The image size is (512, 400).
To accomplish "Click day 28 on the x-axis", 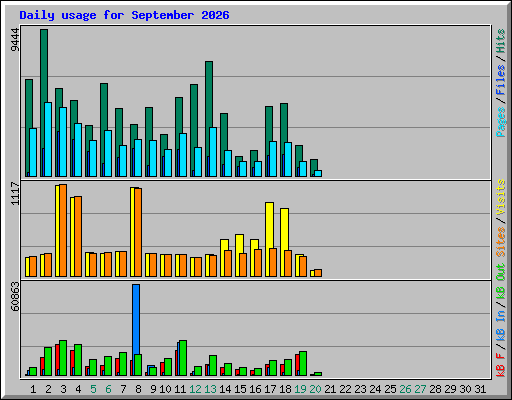I will coord(435,389).
